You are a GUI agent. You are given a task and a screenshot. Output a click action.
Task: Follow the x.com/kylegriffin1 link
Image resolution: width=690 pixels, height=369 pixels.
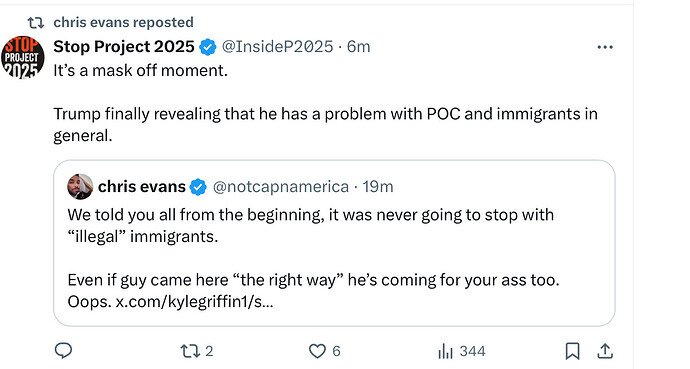(194, 302)
